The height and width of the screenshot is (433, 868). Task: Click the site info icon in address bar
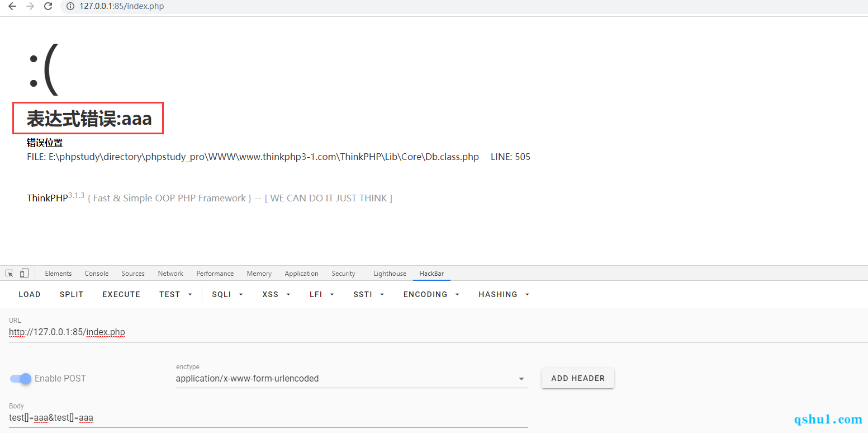[70, 7]
